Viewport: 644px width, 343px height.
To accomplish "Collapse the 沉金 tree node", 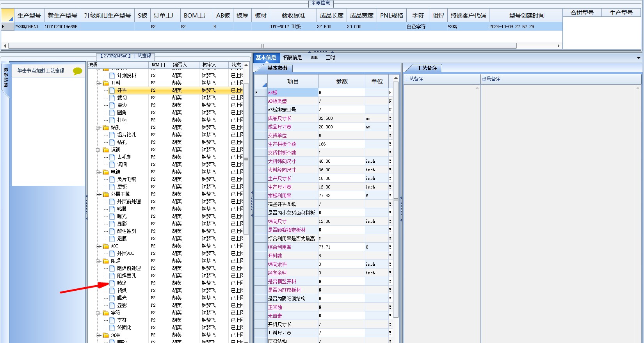I will (x=98, y=335).
